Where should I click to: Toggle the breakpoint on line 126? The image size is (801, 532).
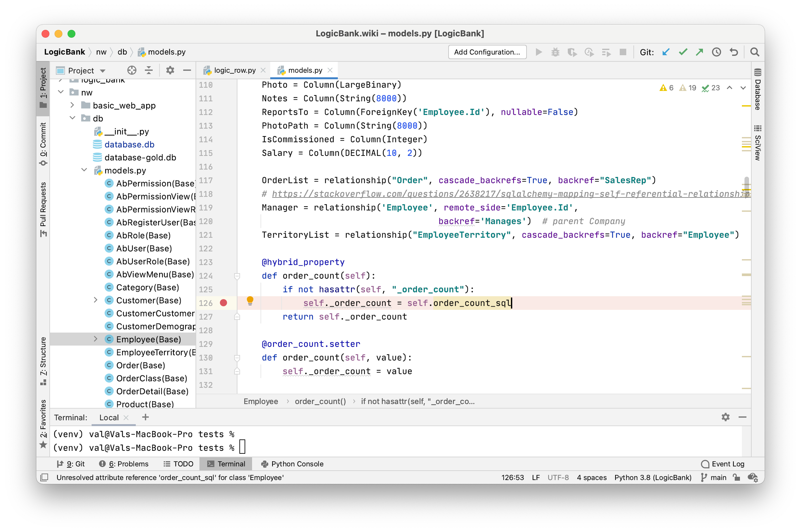[223, 303]
